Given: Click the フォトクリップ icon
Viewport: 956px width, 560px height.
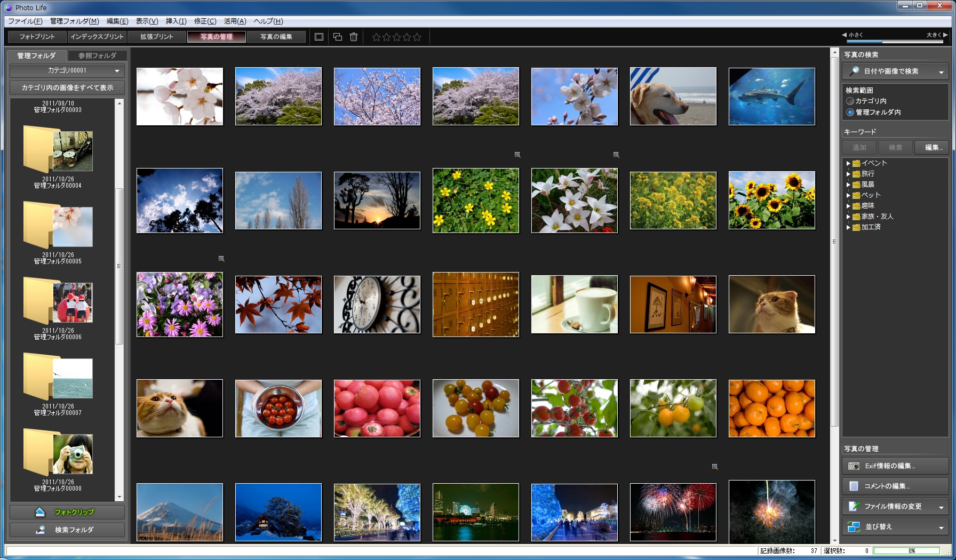Looking at the screenshot, I should 39,512.
